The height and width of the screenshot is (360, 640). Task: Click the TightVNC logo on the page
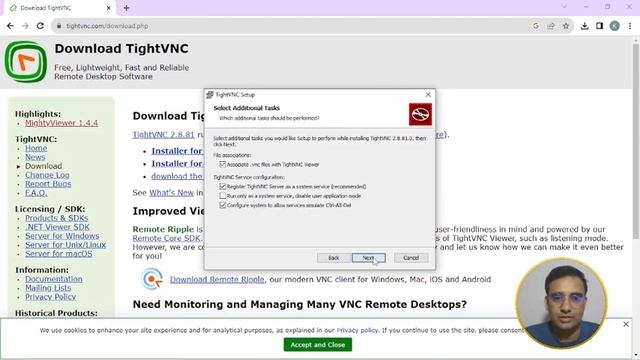[x=26, y=62]
